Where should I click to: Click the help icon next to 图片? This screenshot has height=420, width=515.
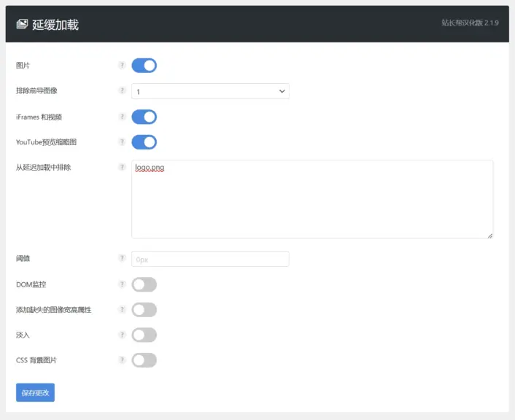122,66
